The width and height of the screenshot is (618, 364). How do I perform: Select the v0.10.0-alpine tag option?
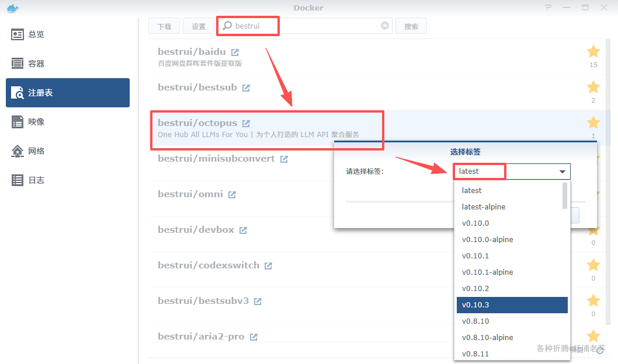click(512, 240)
